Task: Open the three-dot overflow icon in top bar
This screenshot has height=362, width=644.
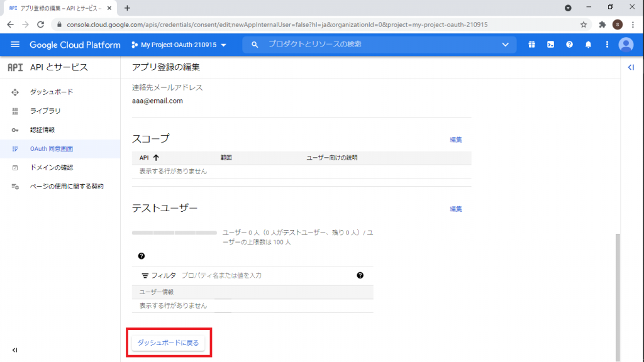Action: click(x=607, y=45)
